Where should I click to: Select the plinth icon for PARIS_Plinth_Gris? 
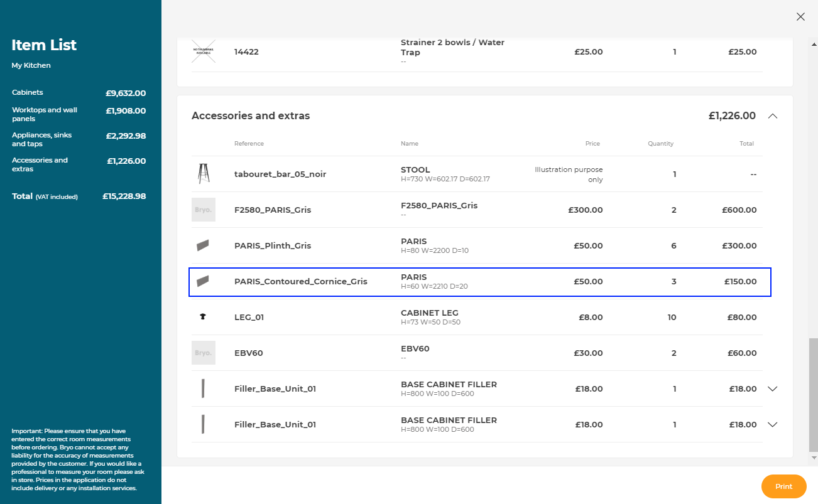click(x=203, y=245)
